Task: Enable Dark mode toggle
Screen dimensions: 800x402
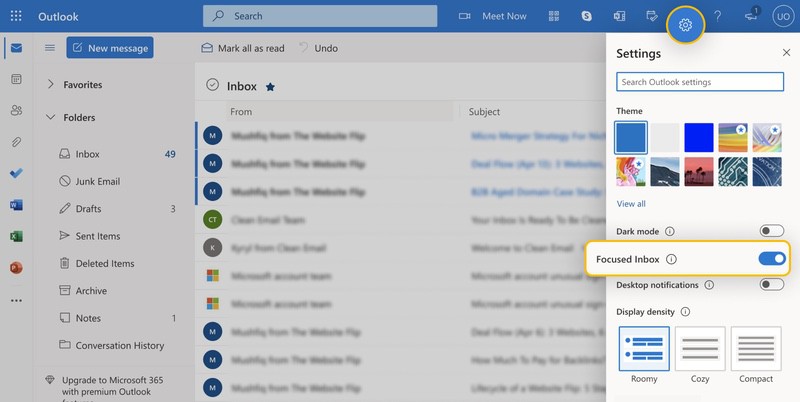Action: (x=771, y=231)
